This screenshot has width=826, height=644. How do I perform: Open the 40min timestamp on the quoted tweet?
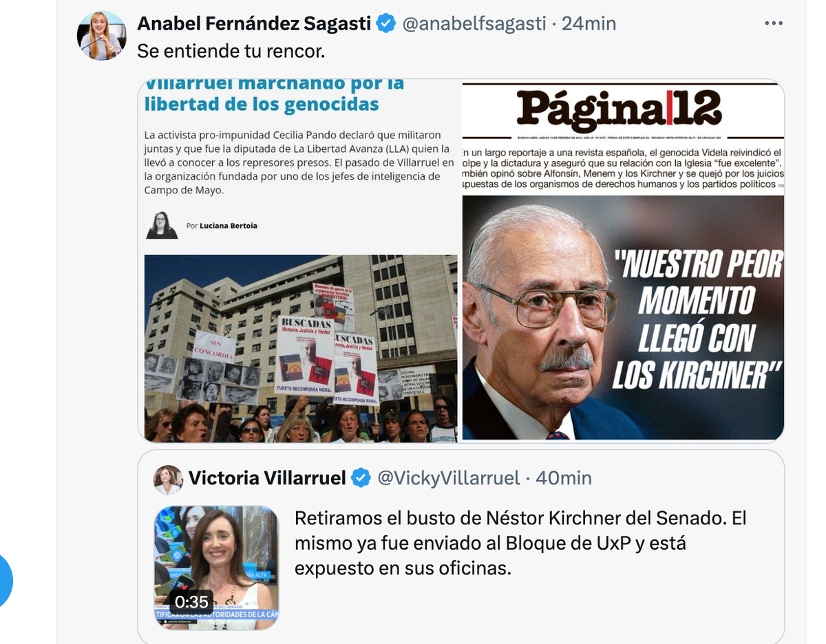564,477
